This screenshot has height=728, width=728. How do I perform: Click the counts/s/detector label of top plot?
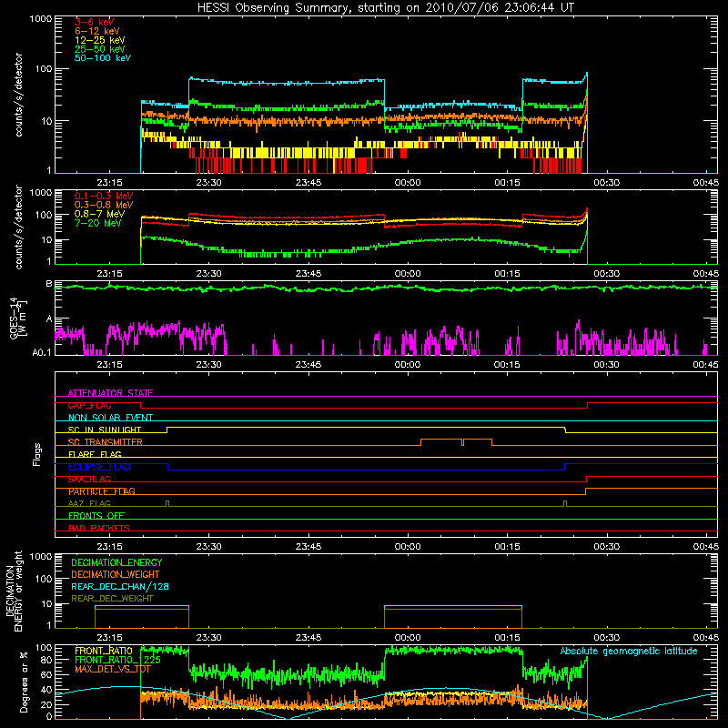point(18,95)
